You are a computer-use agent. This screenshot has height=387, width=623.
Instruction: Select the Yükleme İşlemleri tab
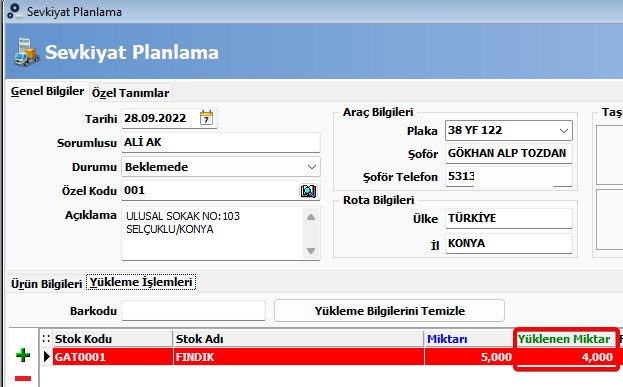pyautogui.click(x=141, y=282)
